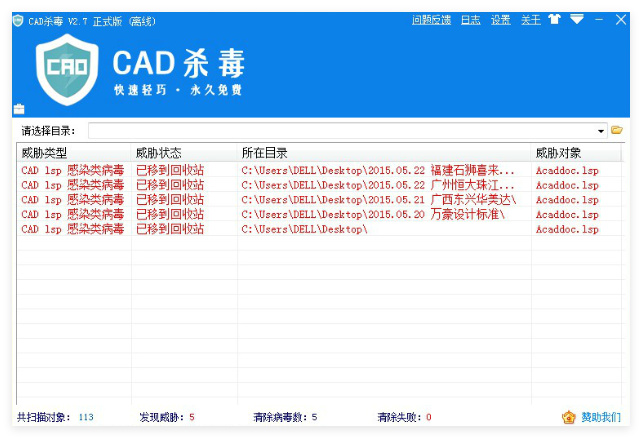Viewport: 642px width, 438px height.
Task: Select row with path 广州恒大珠江...
Action: (x=319, y=185)
